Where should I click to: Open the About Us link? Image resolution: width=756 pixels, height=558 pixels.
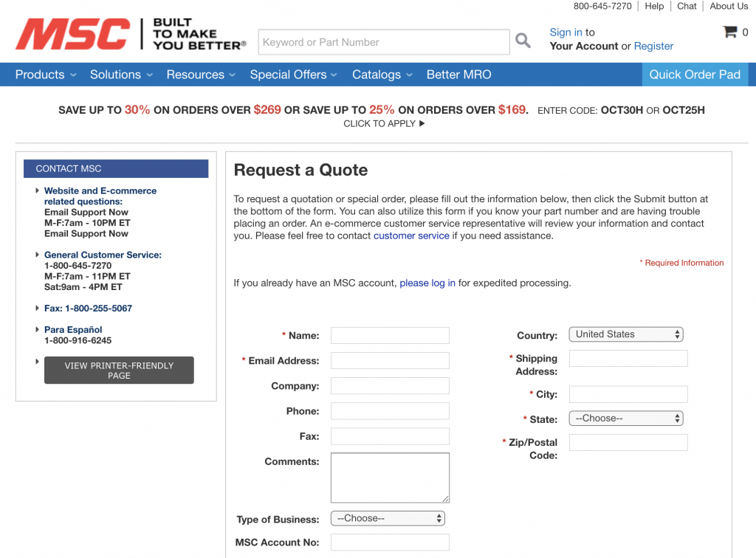[729, 6]
